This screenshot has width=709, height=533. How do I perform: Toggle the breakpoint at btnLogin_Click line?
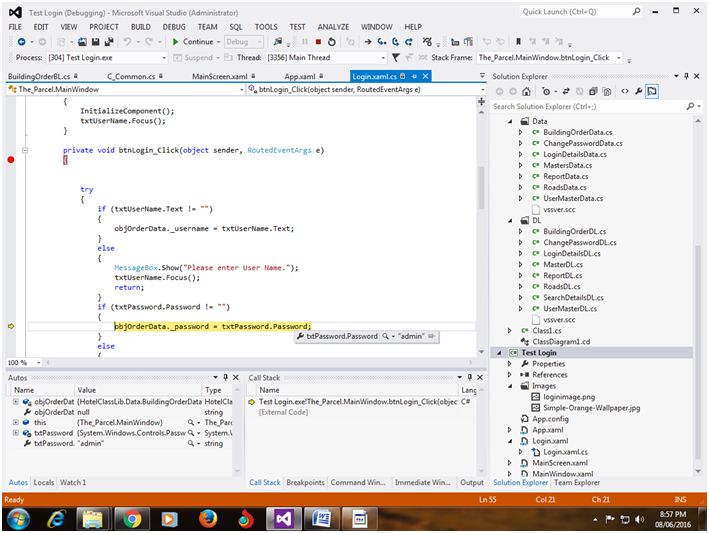click(11, 160)
